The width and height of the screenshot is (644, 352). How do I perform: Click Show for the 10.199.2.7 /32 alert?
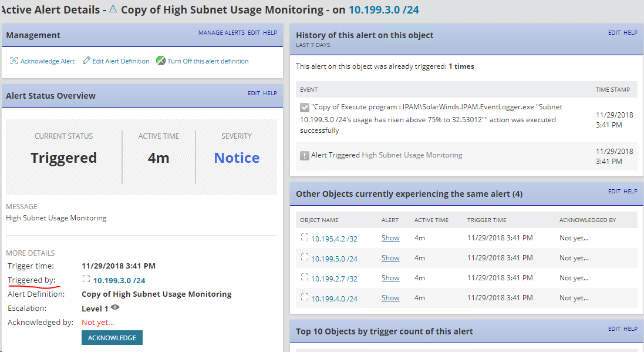click(390, 277)
